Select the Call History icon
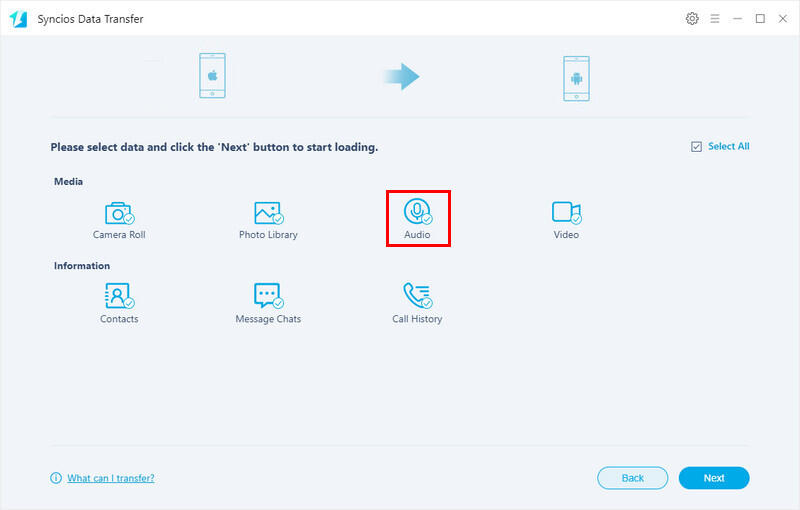The height and width of the screenshot is (510, 800). (416, 296)
